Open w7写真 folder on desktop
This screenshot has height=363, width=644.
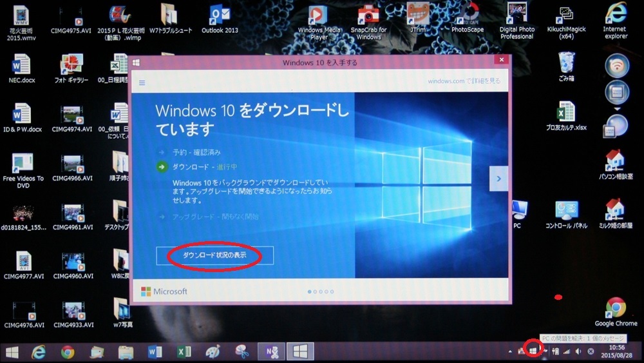(x=123, y=313)
